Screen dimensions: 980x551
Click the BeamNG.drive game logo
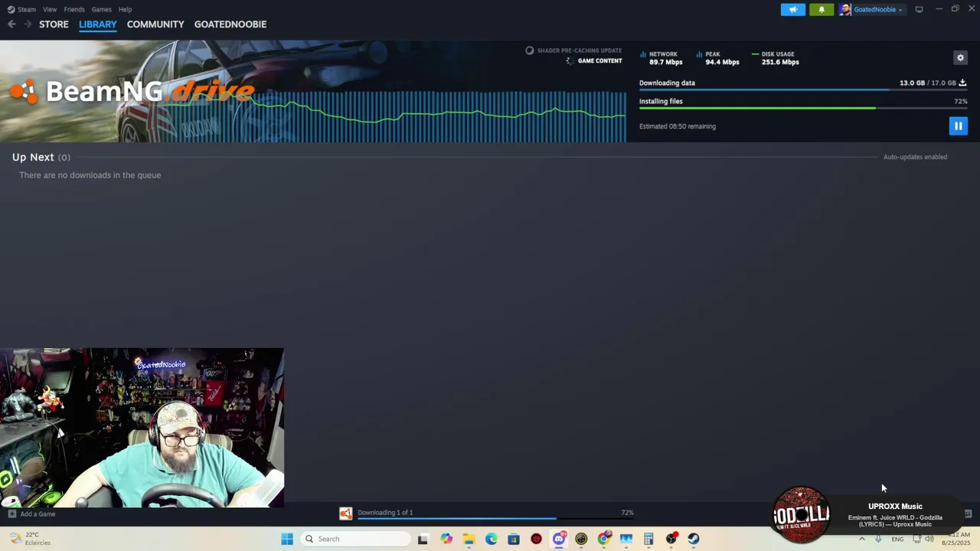(132, 92)
